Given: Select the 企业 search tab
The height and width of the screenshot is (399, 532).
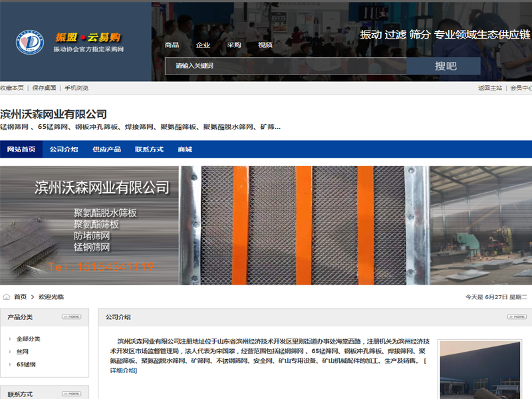Looking at the screenshot, I should (203, 45).
